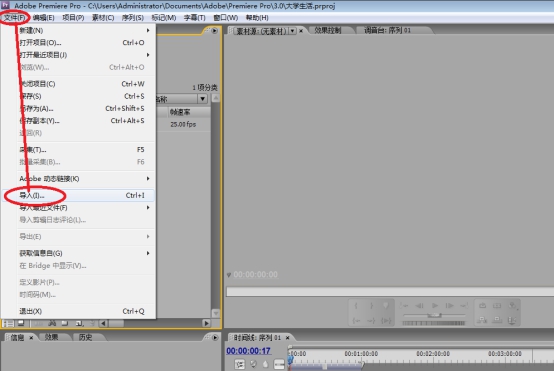
Task: Toggle take audio and video in source monitor
Action: [x=512, y=320]
